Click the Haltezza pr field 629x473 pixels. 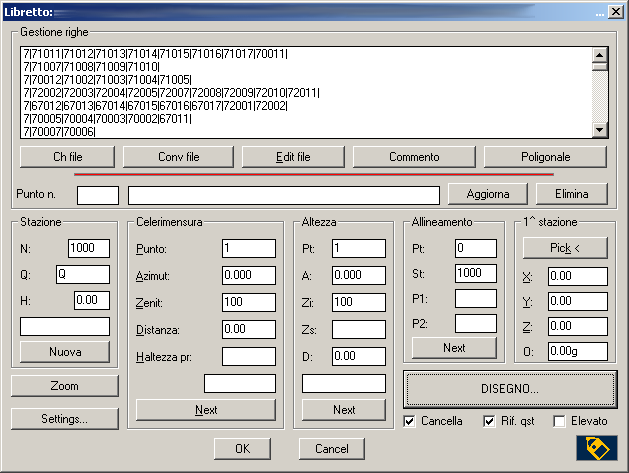pos(249,356)
